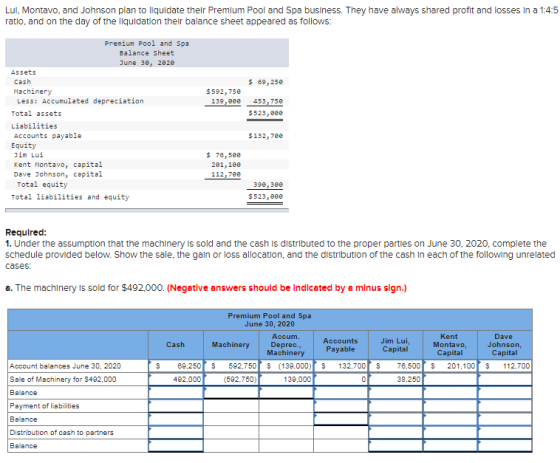This screenshot has width=560, height=463.
Task: Select Dave Johnson cell in Balance row below Payment of liabilities
Action: tap(505, 419)
